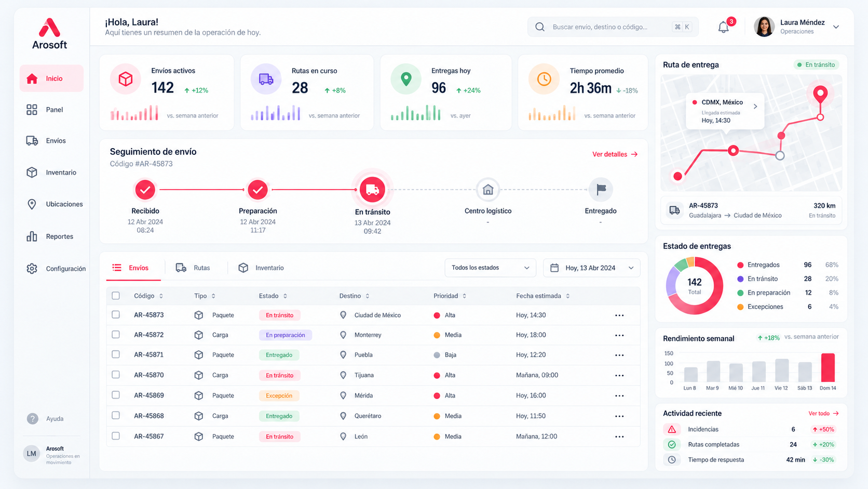Select the checkbox for row AR-45872
Viewport: 868px width, 489px height.
pos(116,335)
